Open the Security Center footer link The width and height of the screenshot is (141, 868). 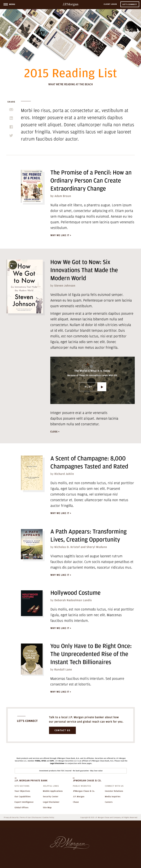coord(50,797)
